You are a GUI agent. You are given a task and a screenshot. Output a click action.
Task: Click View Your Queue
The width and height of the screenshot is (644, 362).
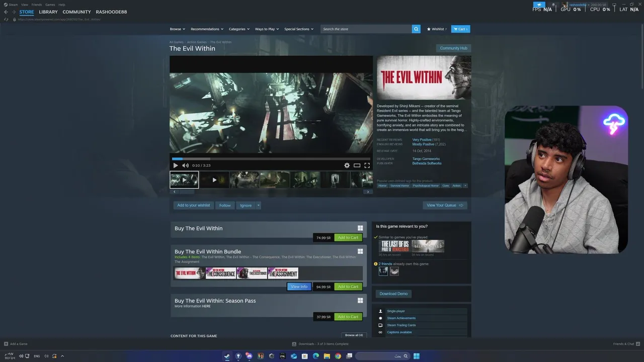click(x=445, y=205)
